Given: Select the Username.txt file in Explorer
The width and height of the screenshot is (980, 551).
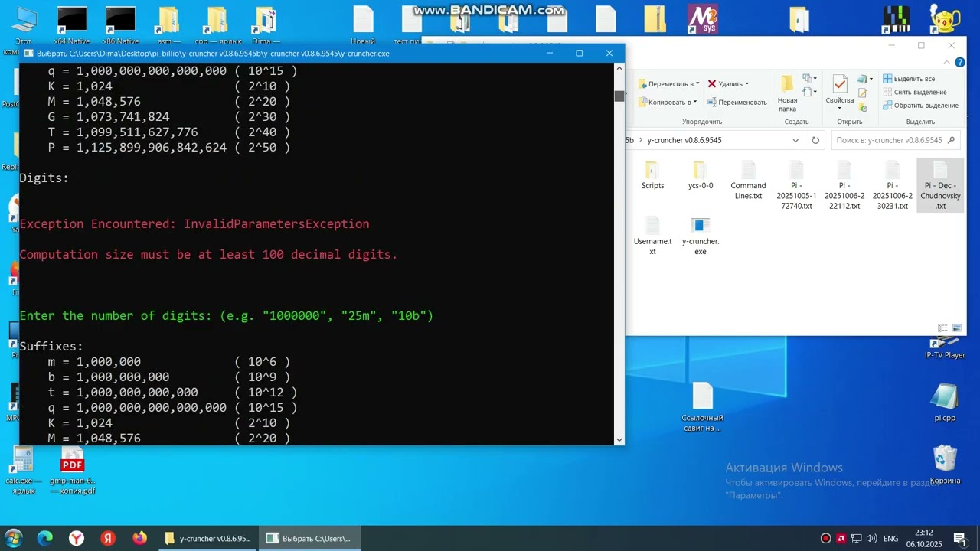Looking at the screenshot, I should (x=652, y=236).
